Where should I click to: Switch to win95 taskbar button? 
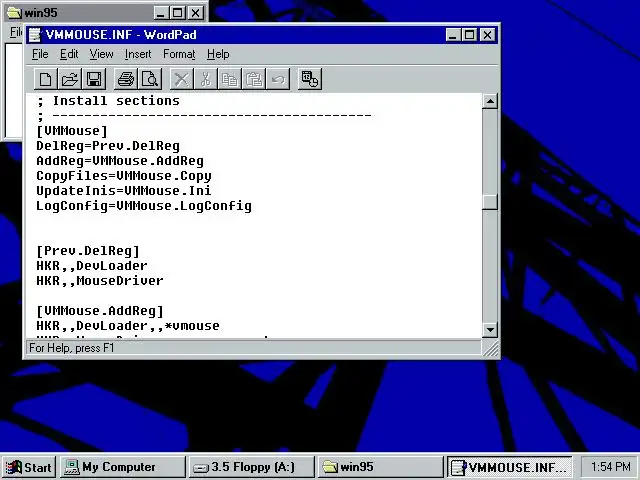380,467
